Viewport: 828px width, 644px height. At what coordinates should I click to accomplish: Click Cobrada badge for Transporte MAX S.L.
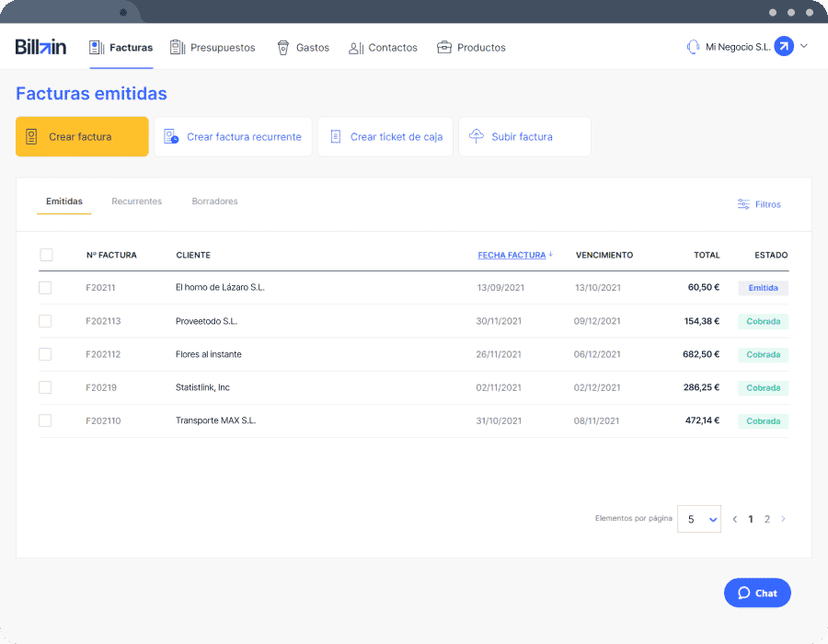point(763,420)
